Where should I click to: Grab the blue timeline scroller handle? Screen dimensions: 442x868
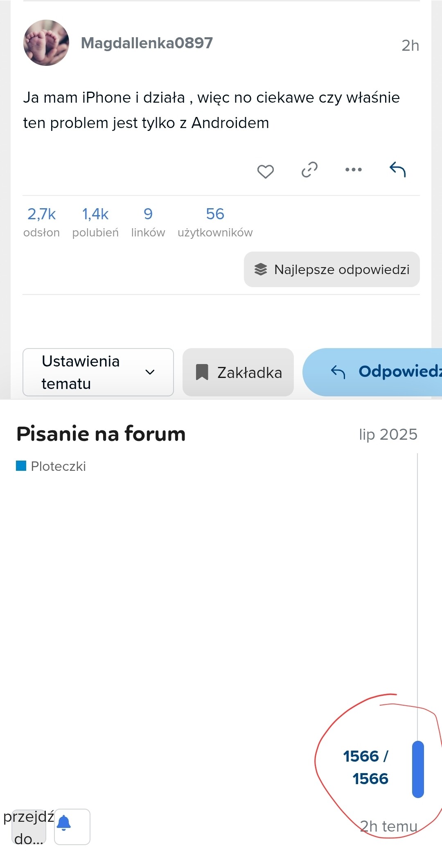point(418,769)
